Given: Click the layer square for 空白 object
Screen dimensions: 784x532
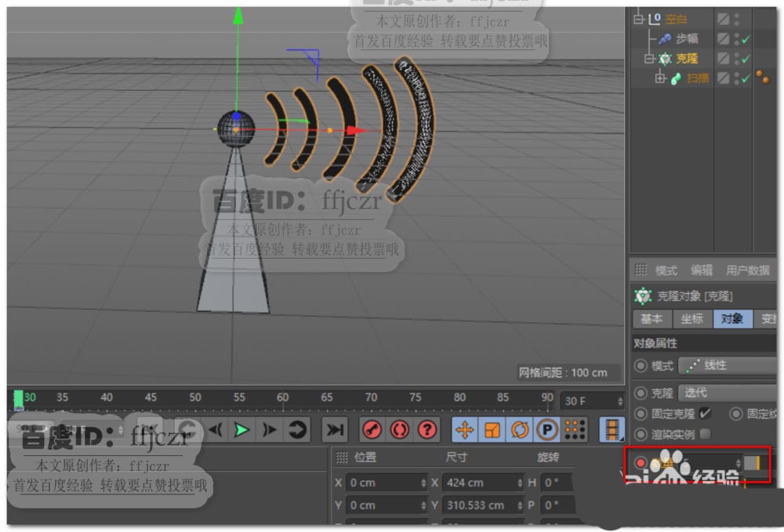Looking at the screenshot, I should click(723, 19).
